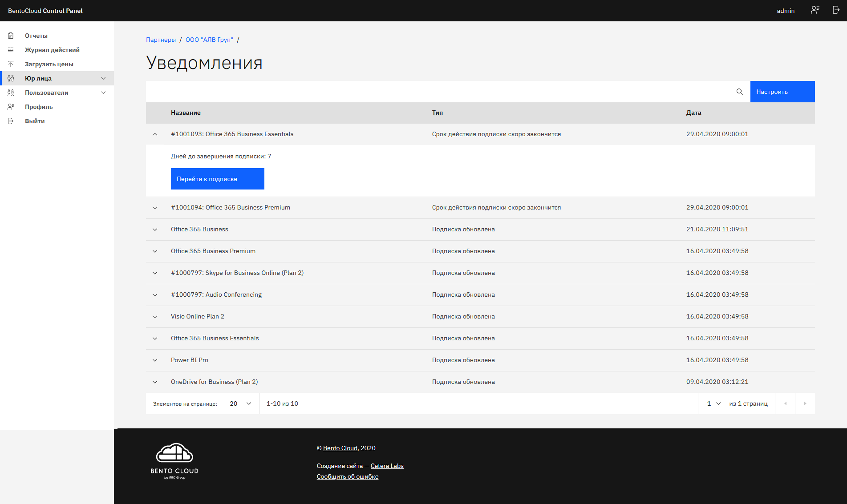Click the Reports clipboard icon in sidebar

point(11,36)
